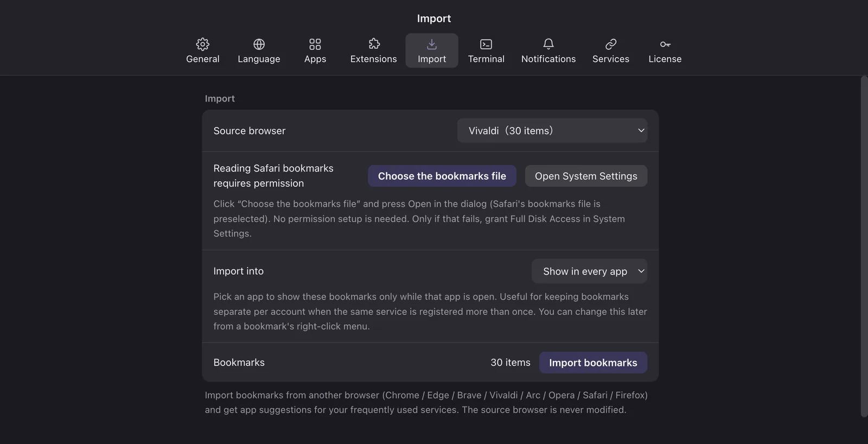Open the Language globe icon
This screenshot has width=868, height=444.
pos(259,44)
